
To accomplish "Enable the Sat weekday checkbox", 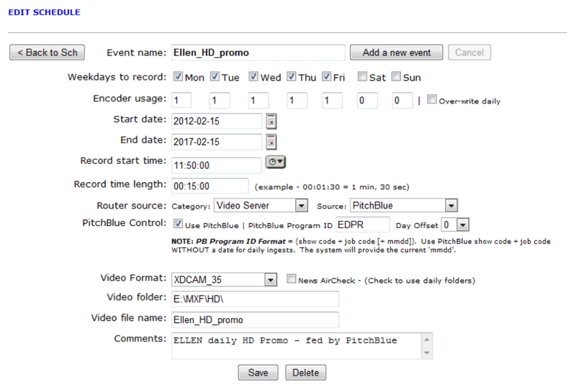I will coord(363,76).
